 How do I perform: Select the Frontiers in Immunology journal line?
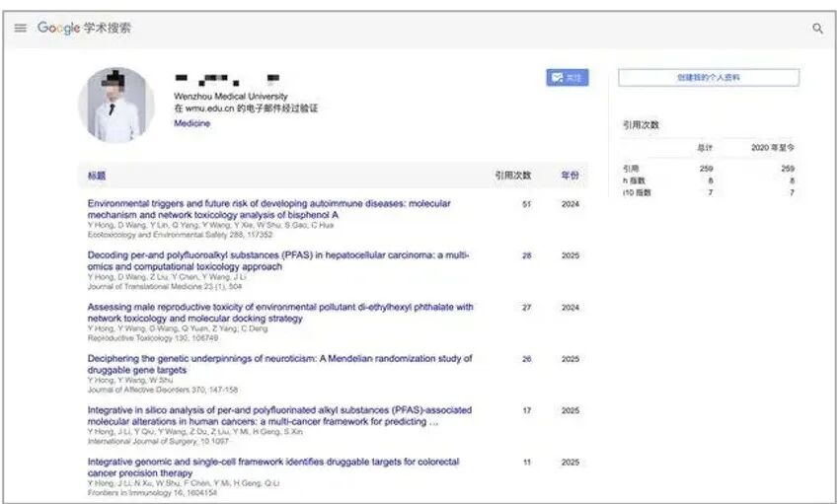click(152, 493)
